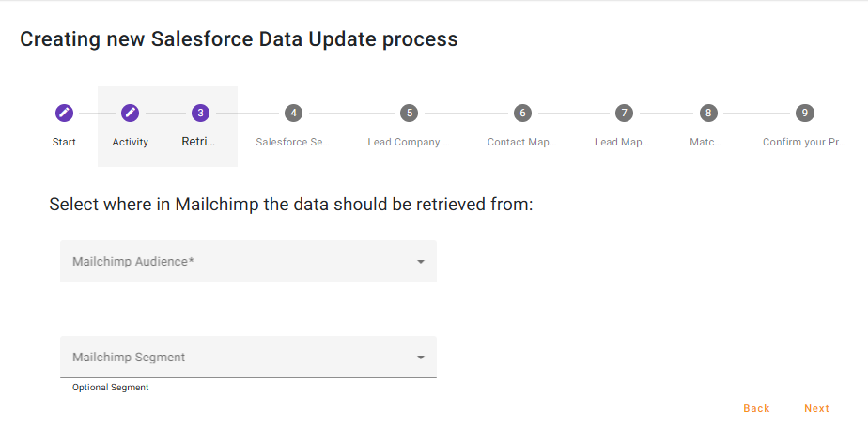Select the step 7 circle icon
The height and width of the screenshot is (442, 868).
[x=623, y=113]
